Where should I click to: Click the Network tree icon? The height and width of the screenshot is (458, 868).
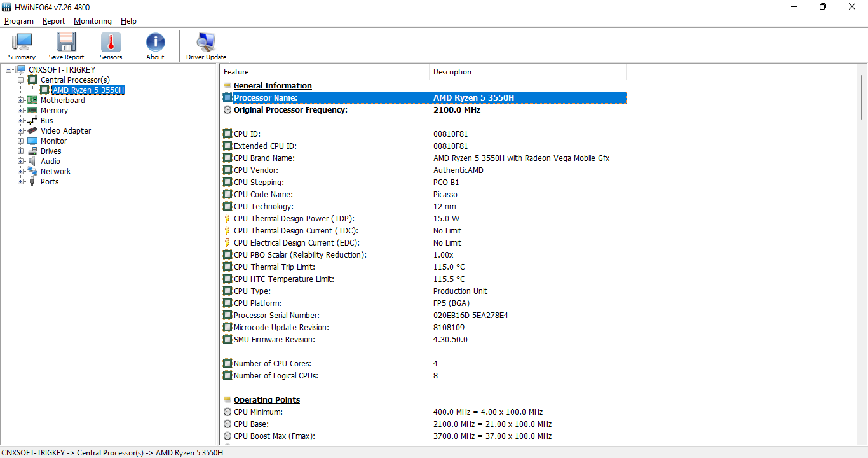[x=32, y=171]
